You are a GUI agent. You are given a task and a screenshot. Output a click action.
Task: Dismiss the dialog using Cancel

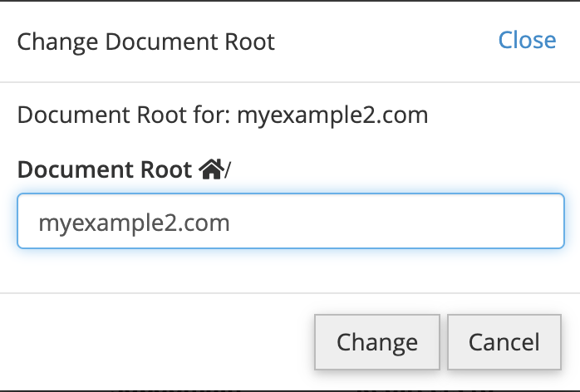point(504,341)
